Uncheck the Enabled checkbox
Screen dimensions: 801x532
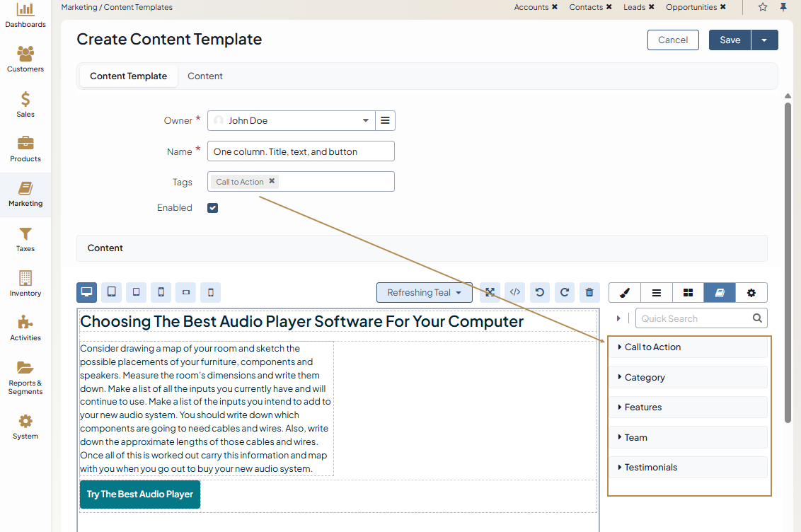213,208
